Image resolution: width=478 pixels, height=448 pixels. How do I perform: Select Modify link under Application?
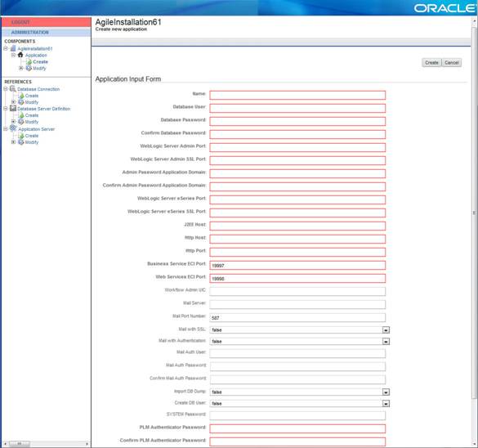tap(39, 69)
